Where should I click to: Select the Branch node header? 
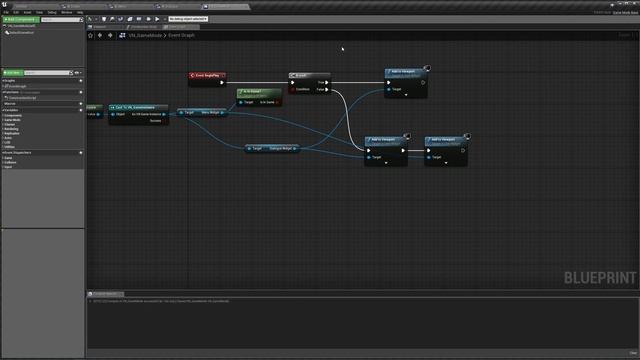click(309, 76)
